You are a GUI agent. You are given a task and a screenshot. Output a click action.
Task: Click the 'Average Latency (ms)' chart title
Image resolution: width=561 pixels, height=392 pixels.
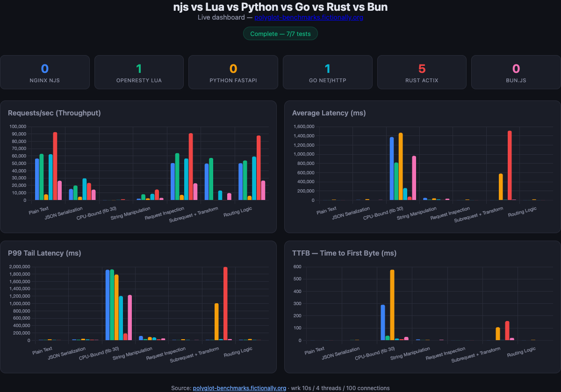point(329,113)
